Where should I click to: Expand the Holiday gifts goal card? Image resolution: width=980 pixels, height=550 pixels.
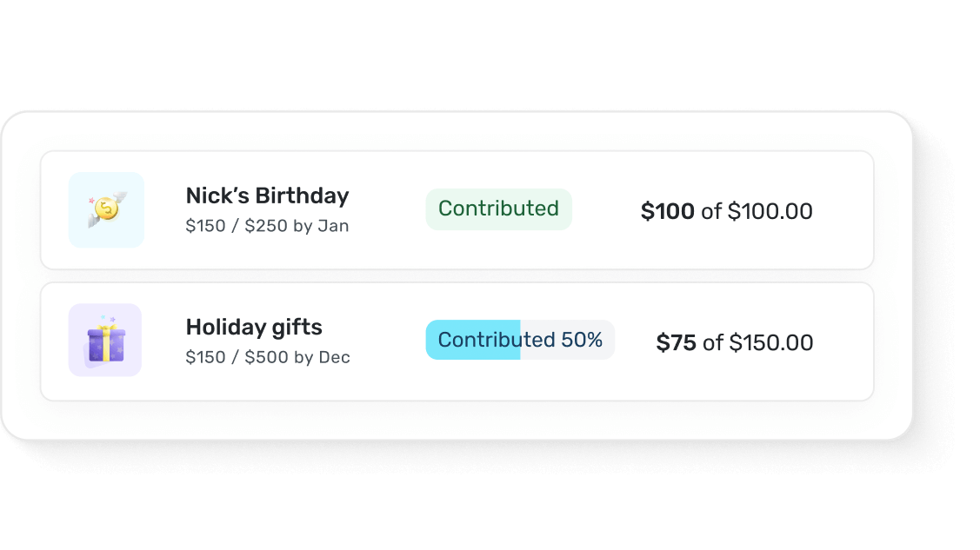(457, 340)
